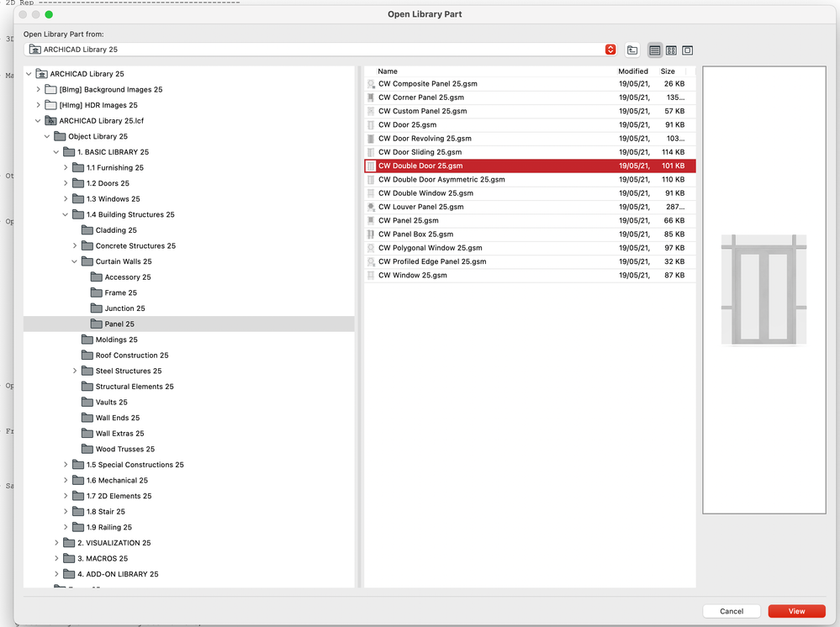Click the CW Door Sliding 25.gsm file icon
The height and width of the screenshot is (627, 840).
coord(371,152)
